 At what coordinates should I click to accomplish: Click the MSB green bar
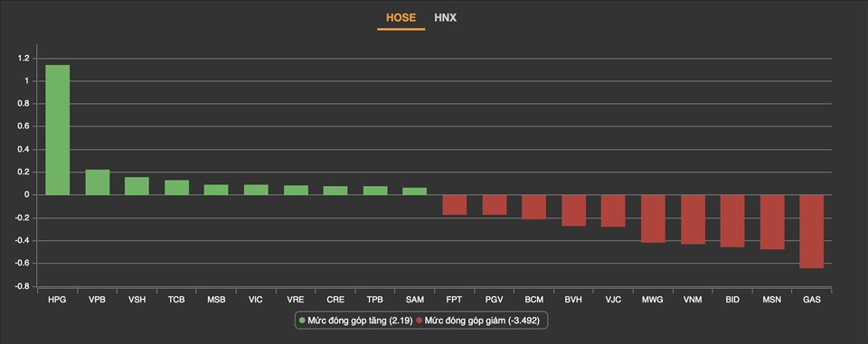click(216, 190)
